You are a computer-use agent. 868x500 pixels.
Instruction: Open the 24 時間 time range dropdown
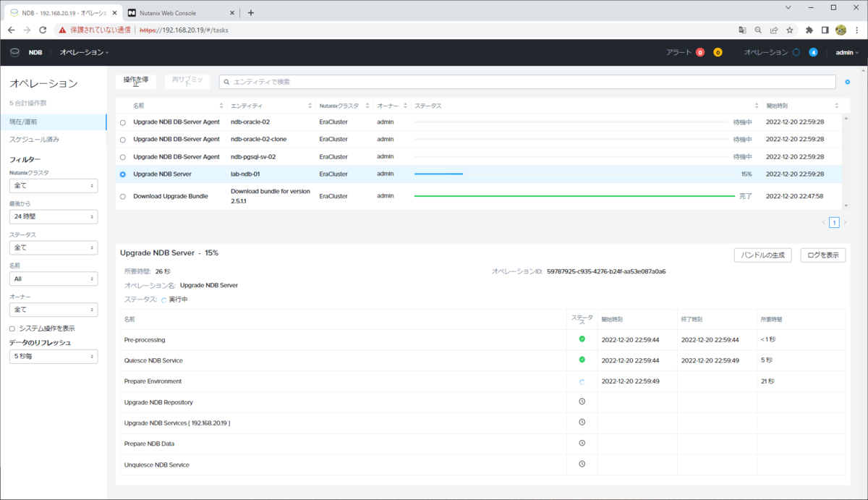(x=54, y=216)
